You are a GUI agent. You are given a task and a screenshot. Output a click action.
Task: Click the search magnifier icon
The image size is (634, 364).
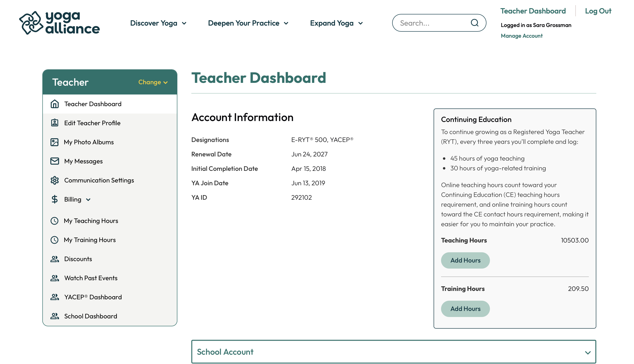pos(474,23)
